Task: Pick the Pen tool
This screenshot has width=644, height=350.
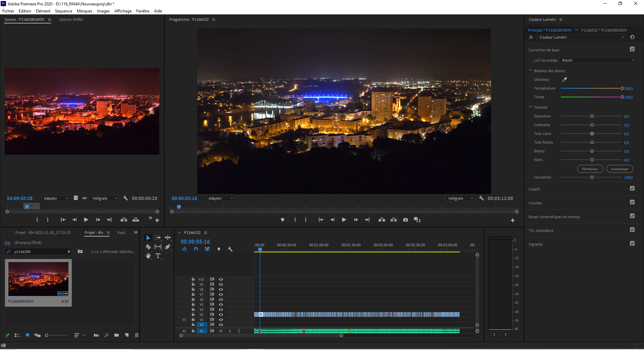Action: pyautogui.click(x=168, y=247)
